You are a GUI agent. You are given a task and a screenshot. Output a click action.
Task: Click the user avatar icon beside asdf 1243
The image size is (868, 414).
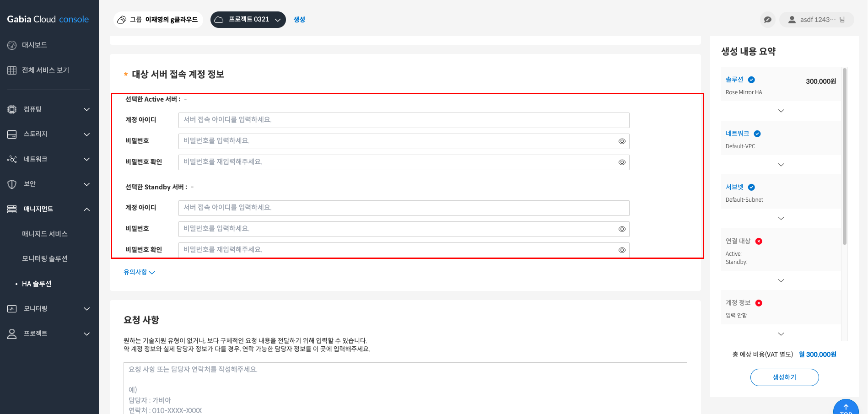point(792,20)
